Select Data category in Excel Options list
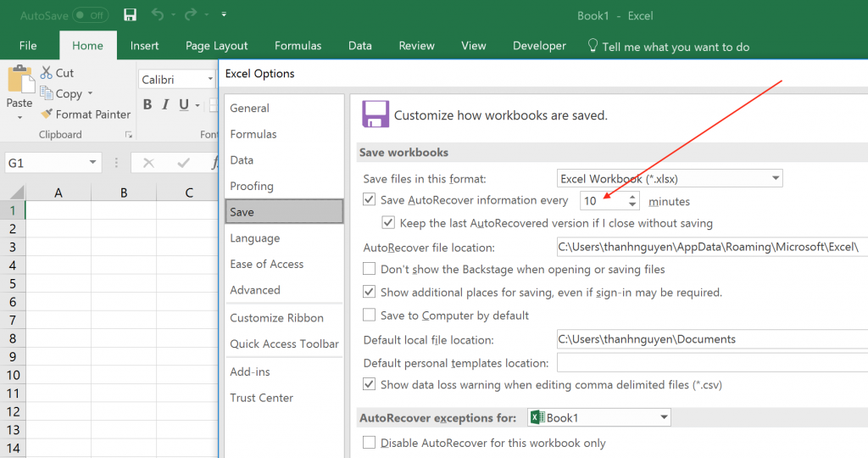 click(284, 160)
